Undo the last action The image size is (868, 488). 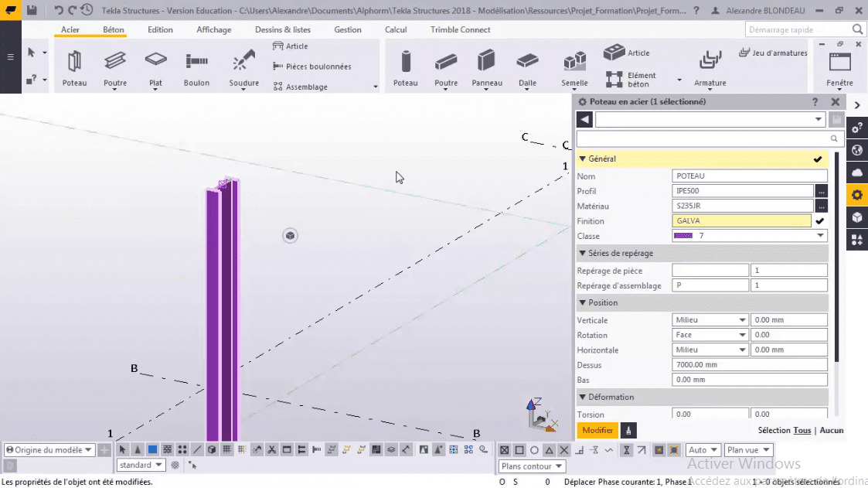click(58, 10)
